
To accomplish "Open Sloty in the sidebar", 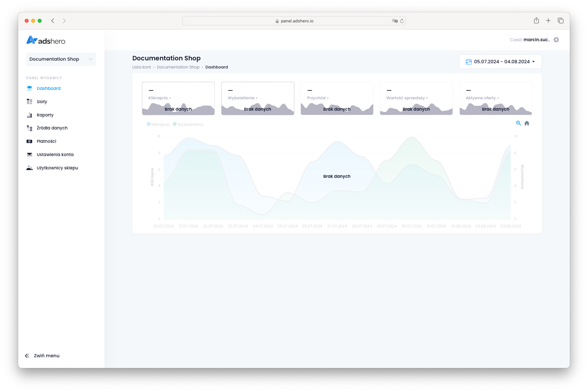I will [42, 102].
